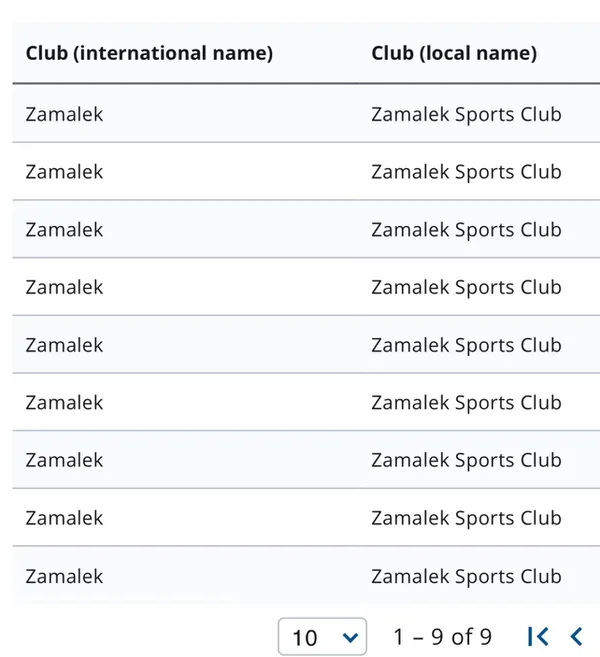Click Zamalek Sports Club in last row
The height and width of the screenshot is (657, 600).
click(x=466, y=576)
